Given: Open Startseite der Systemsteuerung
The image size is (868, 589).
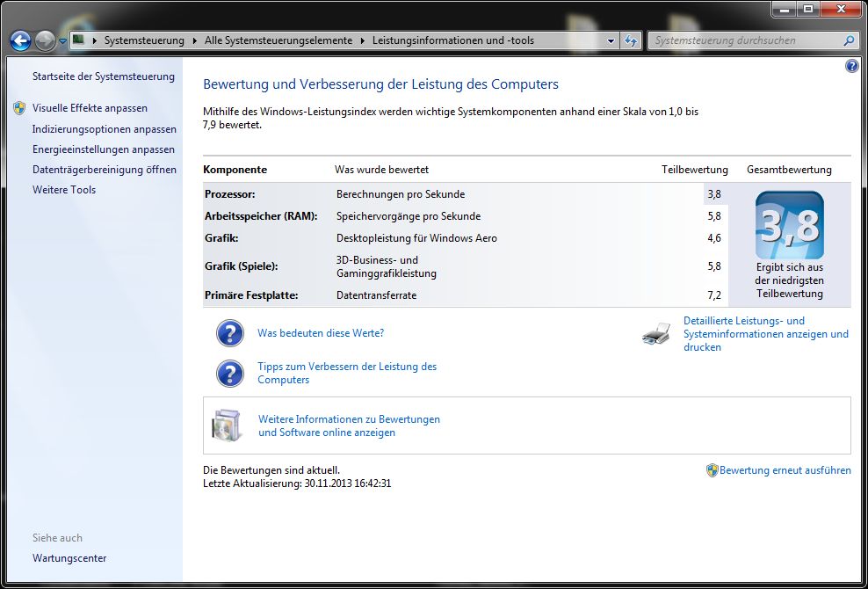Looking at the screenshot, I should coord(104,76).
